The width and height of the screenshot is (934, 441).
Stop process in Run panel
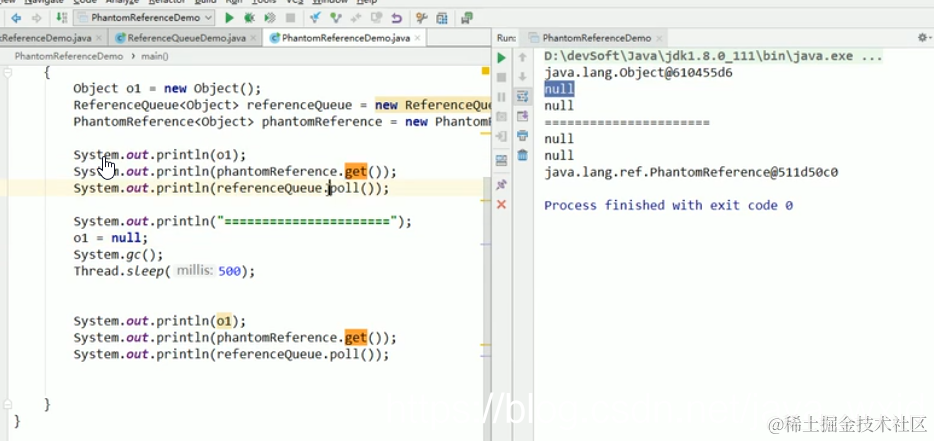click(502, 77)
